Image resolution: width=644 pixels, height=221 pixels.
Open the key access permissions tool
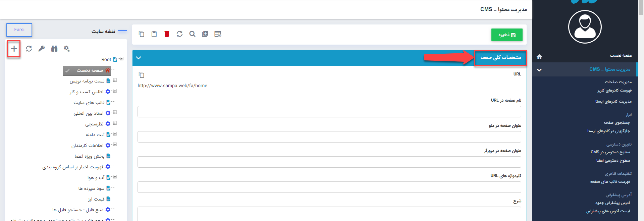point(42,49)
